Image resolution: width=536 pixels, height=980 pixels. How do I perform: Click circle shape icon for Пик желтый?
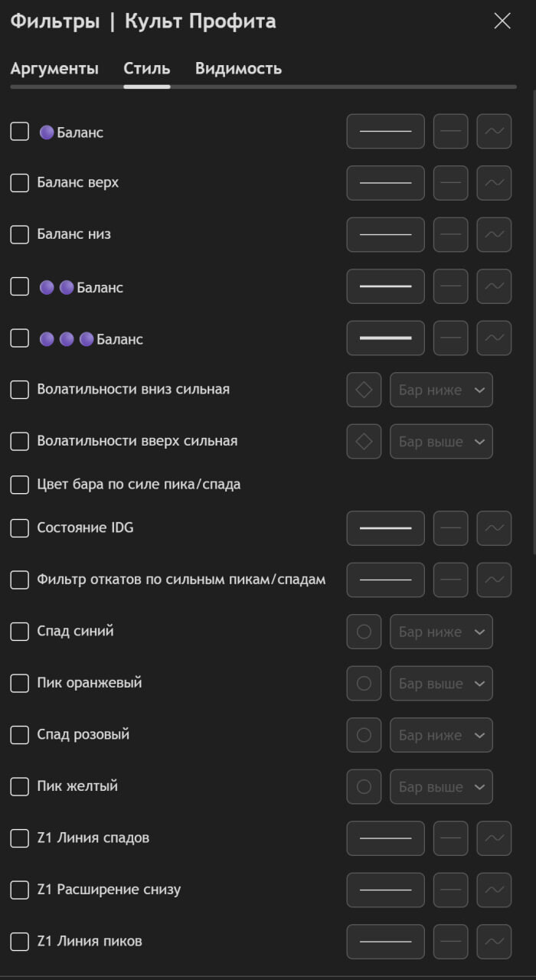[x=364, y=787]
